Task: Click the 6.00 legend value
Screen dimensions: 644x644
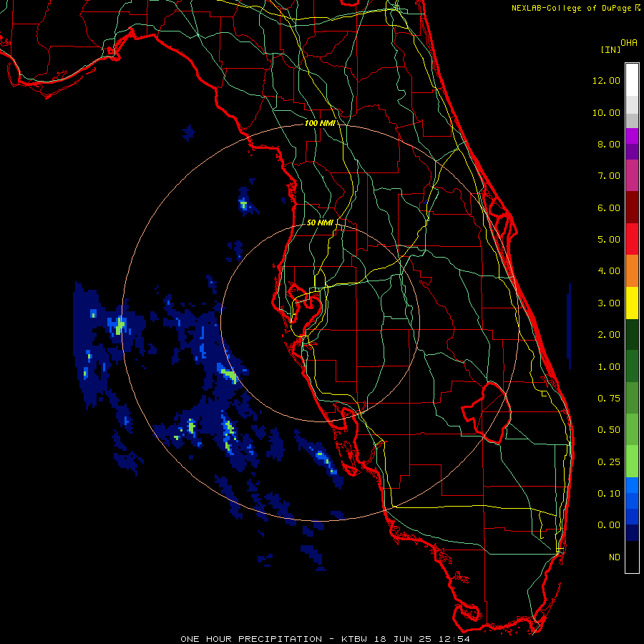Action: (609, 208)
